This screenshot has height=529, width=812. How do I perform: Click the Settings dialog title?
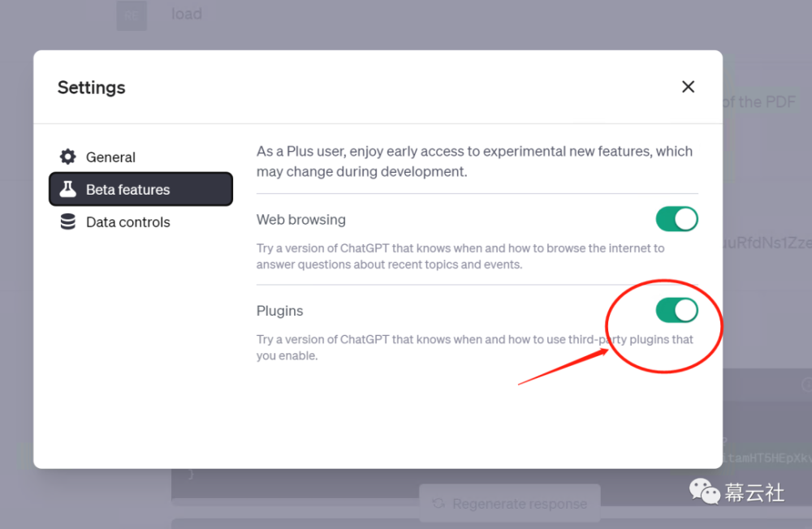tap(92, 88)
